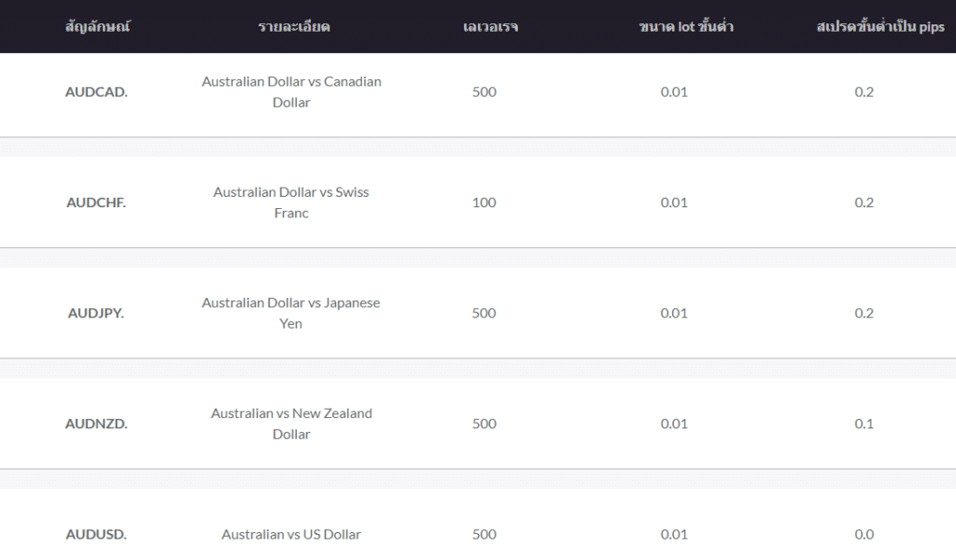Click the ขนาด lot ขั้นต่ำ header

(x=686, y=26)
